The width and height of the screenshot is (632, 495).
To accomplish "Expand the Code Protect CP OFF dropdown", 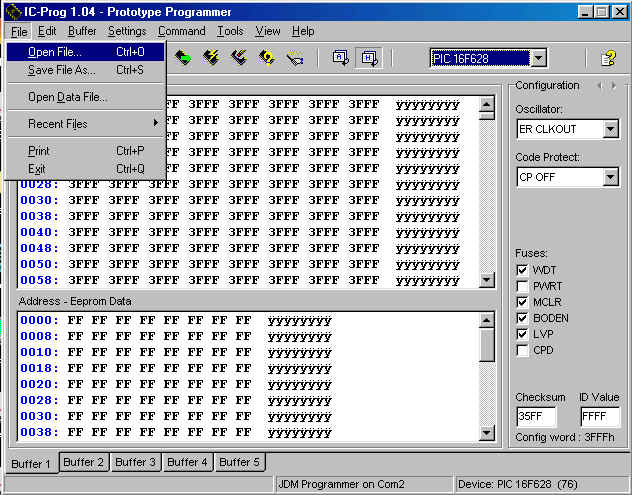I will pyautogui.click(x=611, y=177).
